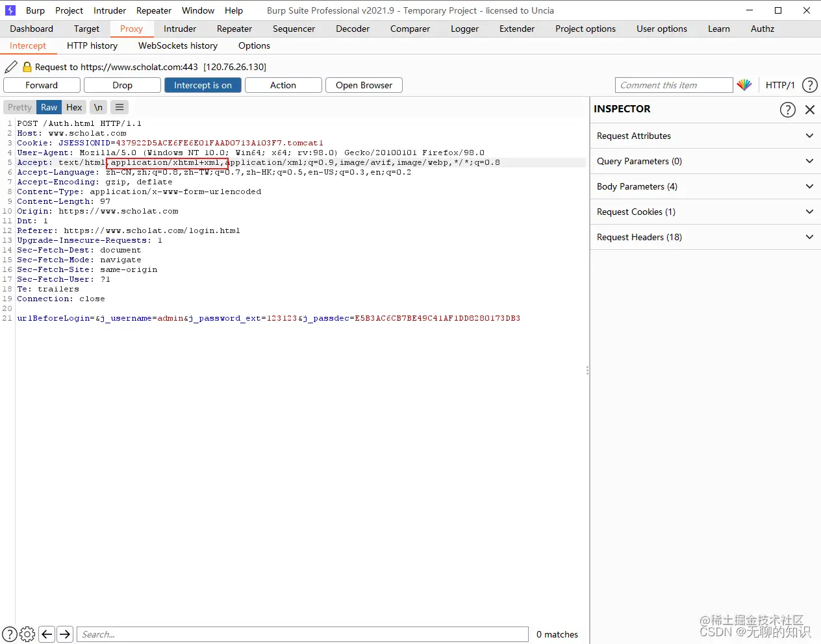This screenshot has width=821, height=644.
Task: Open the Comparer tab
Action: 410,29
